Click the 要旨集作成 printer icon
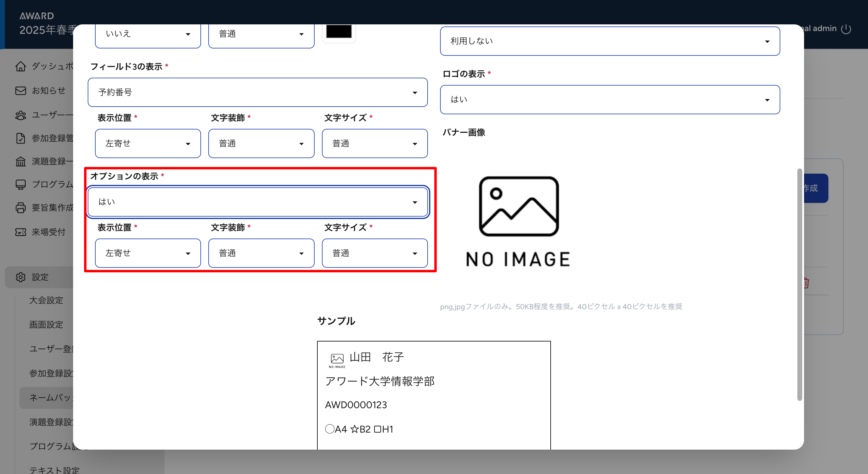Screen dimensions: 868x474 point(20,208)
